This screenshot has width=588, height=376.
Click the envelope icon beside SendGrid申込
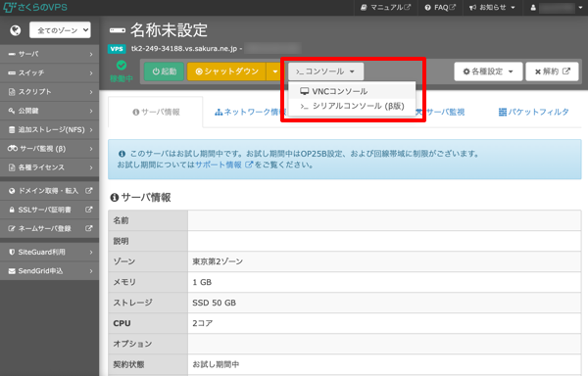point(12,271)
